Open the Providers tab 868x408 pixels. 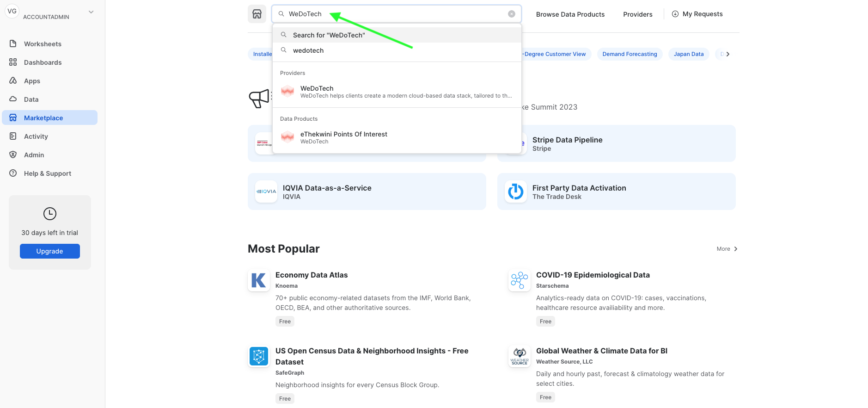coord(638,14)
